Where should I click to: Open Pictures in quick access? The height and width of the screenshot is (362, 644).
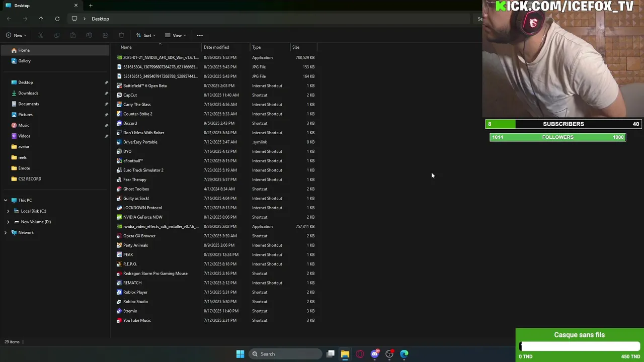[25, 115]
